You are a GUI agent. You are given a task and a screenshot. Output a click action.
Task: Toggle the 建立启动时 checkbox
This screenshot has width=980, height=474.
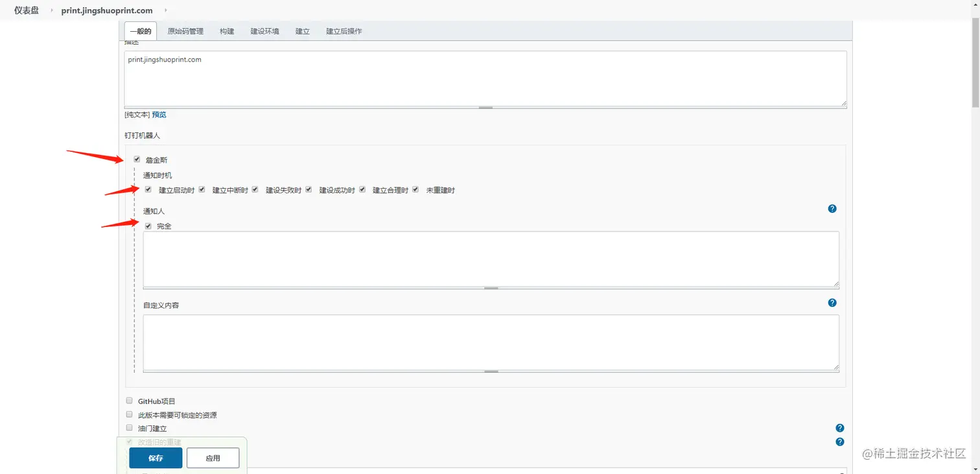point(148,189)
